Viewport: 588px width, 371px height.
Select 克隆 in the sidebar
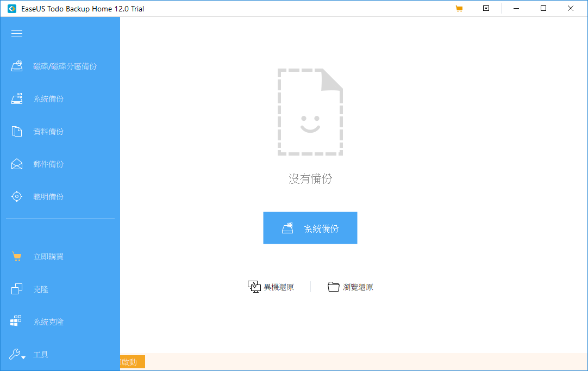(41, 289)
